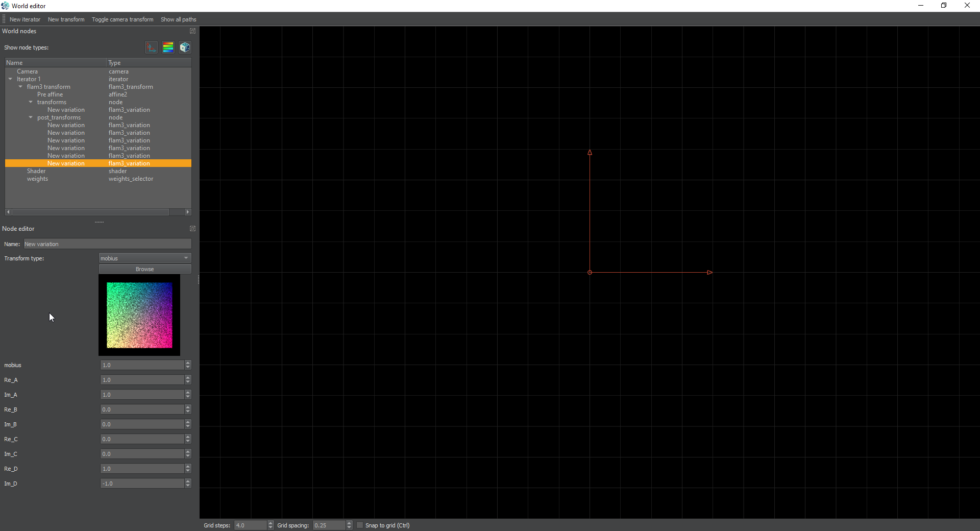Select the X-axis arrow handle in viewport
Image resolution: width=980 pixels, height=531 pixels.
(709, 273)
